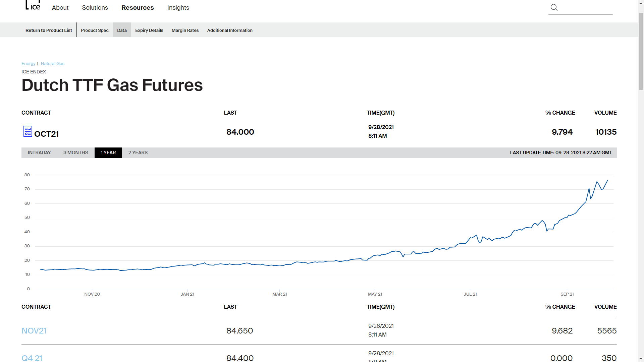Click the Natural Gas breadcrumb link
This screenshot has width=644, height=362.
click(53, 63)
